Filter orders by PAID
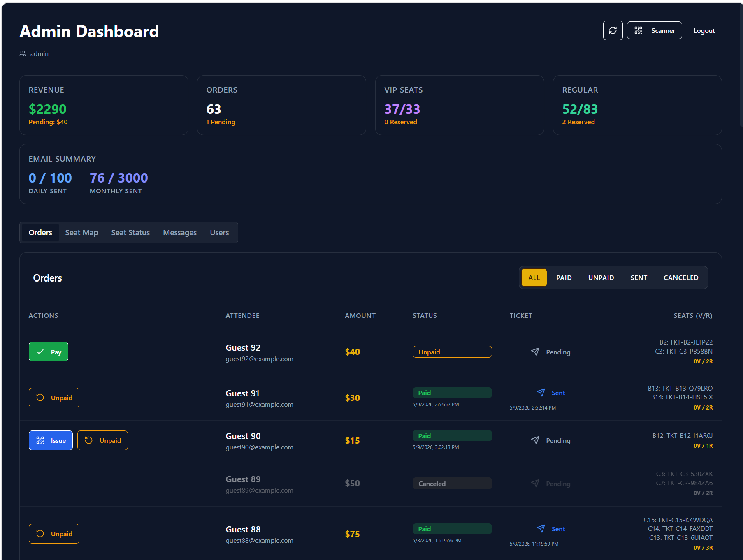 click(x=564, y=278)
